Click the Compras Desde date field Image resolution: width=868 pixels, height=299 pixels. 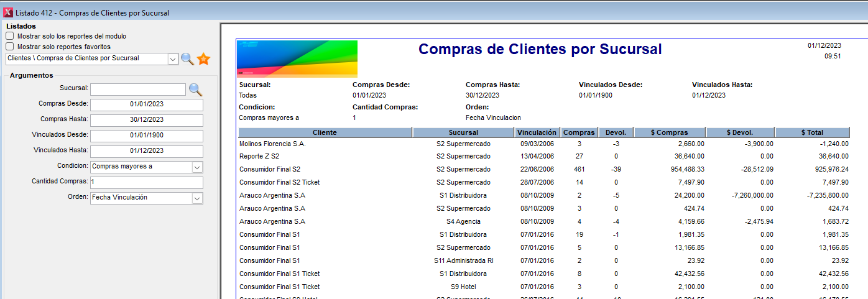click(x=147, y=104)
